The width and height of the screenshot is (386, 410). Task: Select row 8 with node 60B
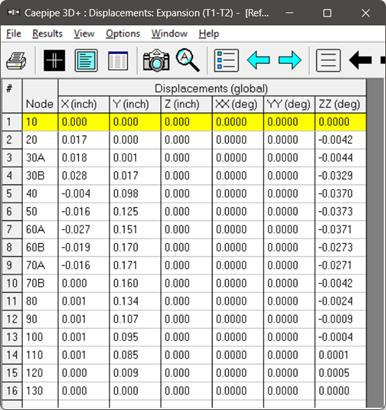[x=184, y=247]
